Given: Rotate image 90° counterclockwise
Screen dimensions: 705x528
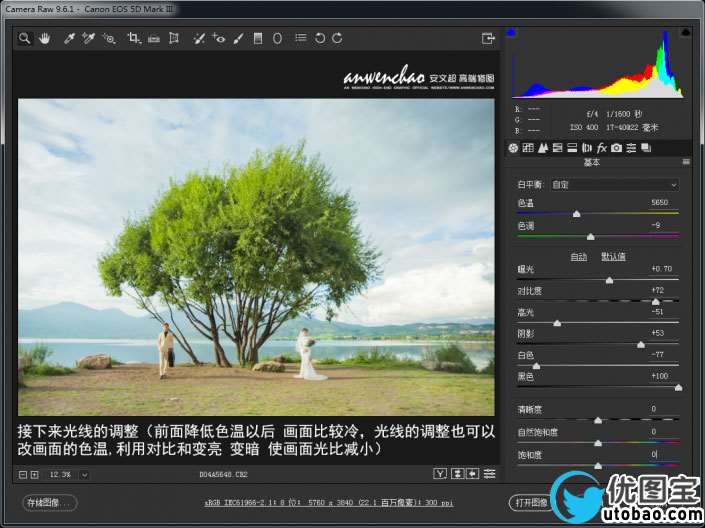Looking at the screenshot, I should pos(320,38).
